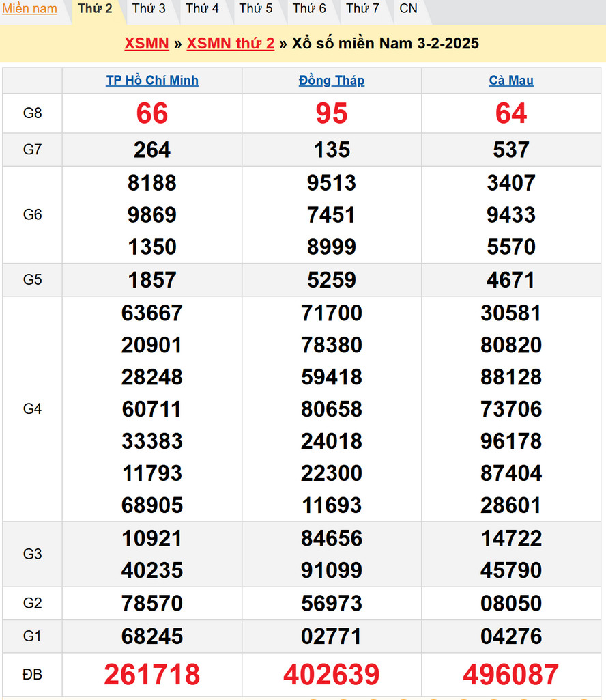
Task: Click the ĐB row label
Action: pos(32,675)
